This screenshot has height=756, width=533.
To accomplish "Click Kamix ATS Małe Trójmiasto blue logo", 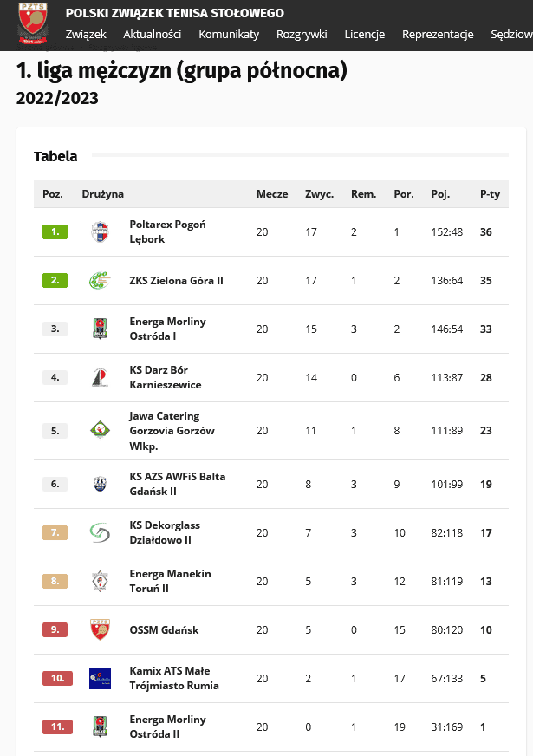I will 101,678.
